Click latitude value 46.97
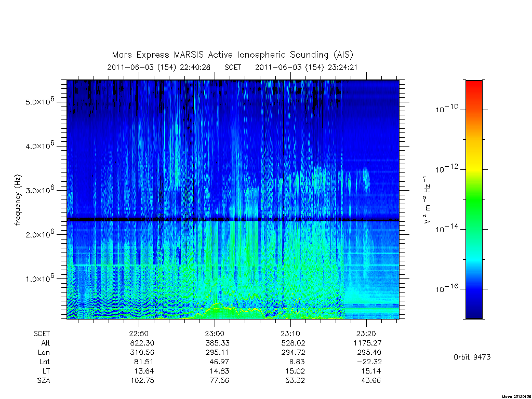This screenshot has width=532, height=399. (220, 362)
